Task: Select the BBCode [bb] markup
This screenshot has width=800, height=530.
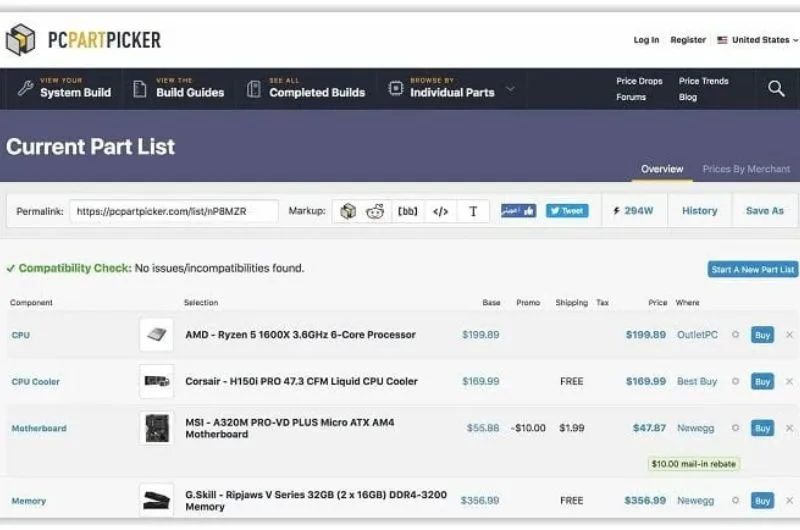Action: click(408, 211)
